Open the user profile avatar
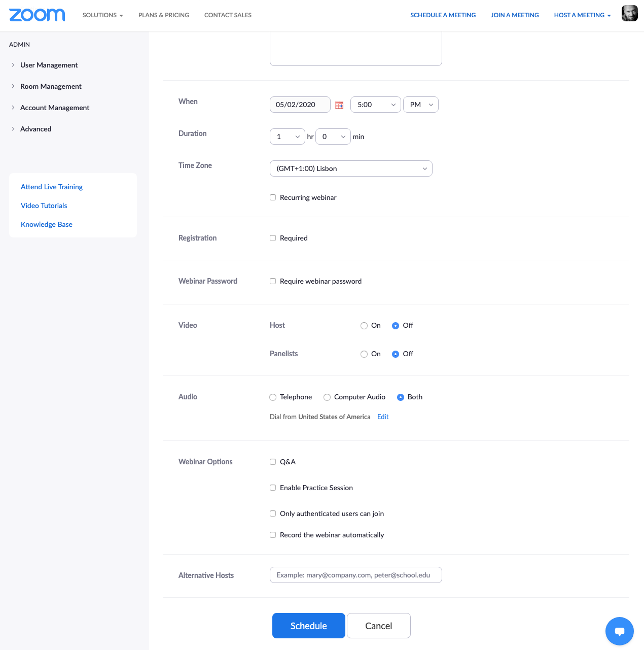Screen dimensions: 644x650 (x=629, y=13)
